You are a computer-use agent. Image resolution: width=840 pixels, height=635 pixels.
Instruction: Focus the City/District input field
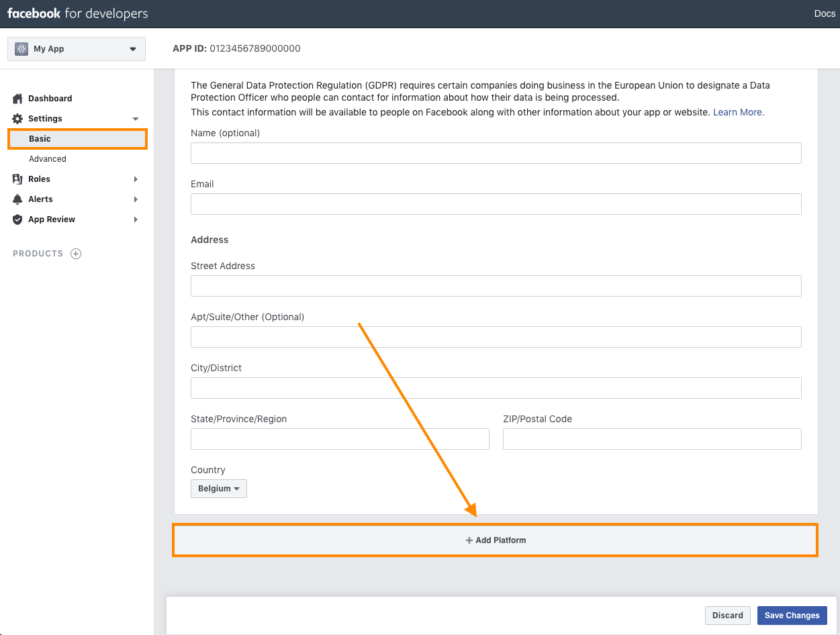496,388
